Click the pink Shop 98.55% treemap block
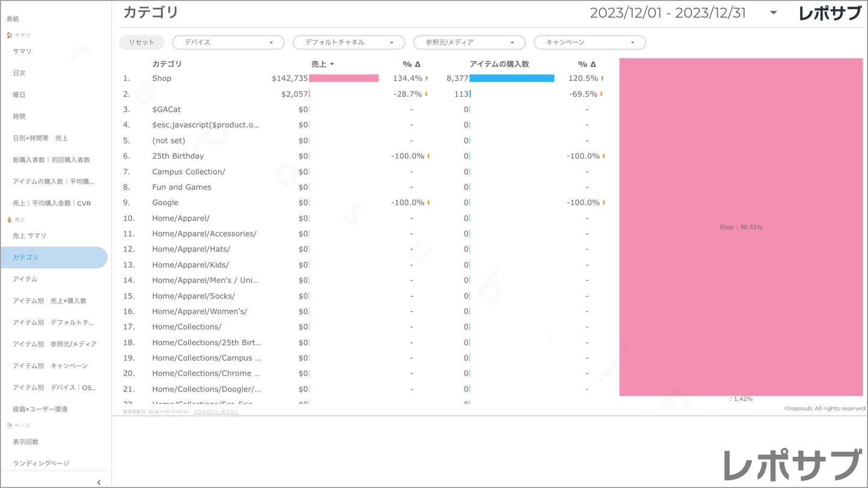Viewport: 868px width, 488px height. (x=741, y=227)
